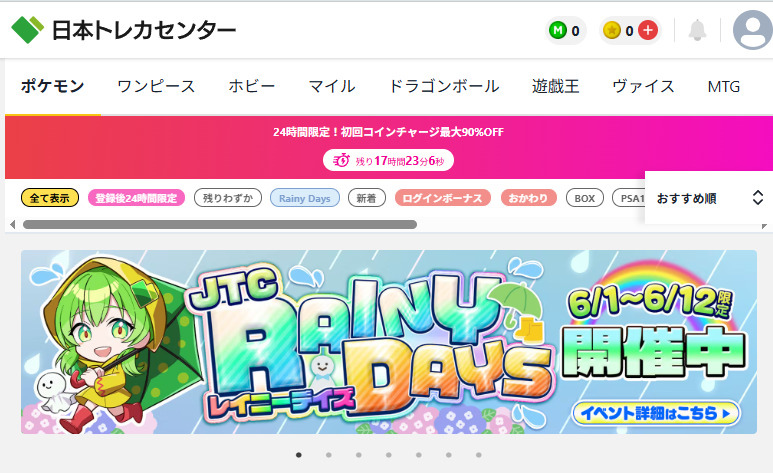Toggle the 残りわずか filter chip
This screenshot has width=773, height=473.
tap(228, 198)
